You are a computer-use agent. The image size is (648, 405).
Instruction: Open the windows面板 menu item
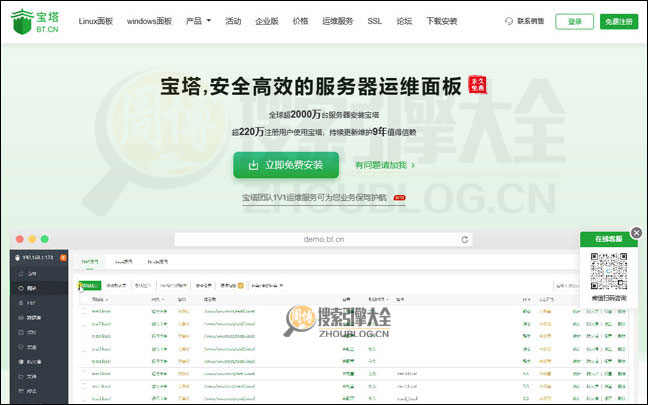pyautogui.click(x=149, y=21)
